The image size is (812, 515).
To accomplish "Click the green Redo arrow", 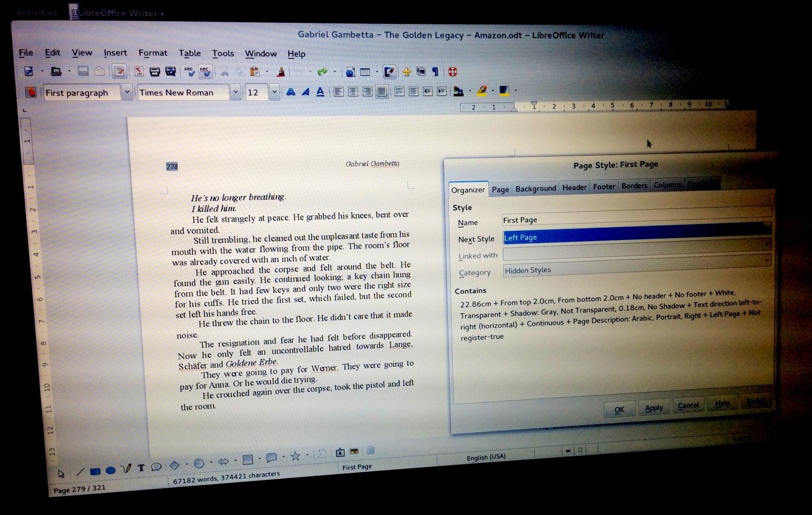I will (x=322, y=72).
